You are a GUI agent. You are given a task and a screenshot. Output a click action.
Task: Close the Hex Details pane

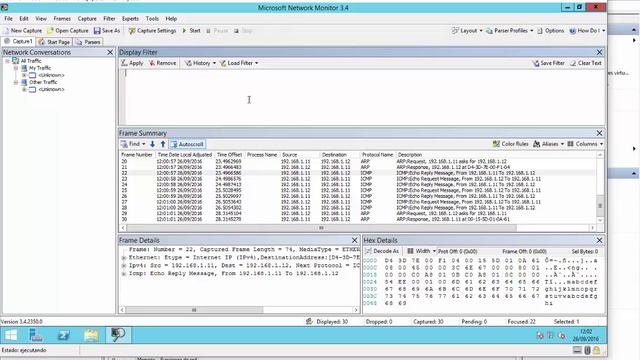[599, 240]
